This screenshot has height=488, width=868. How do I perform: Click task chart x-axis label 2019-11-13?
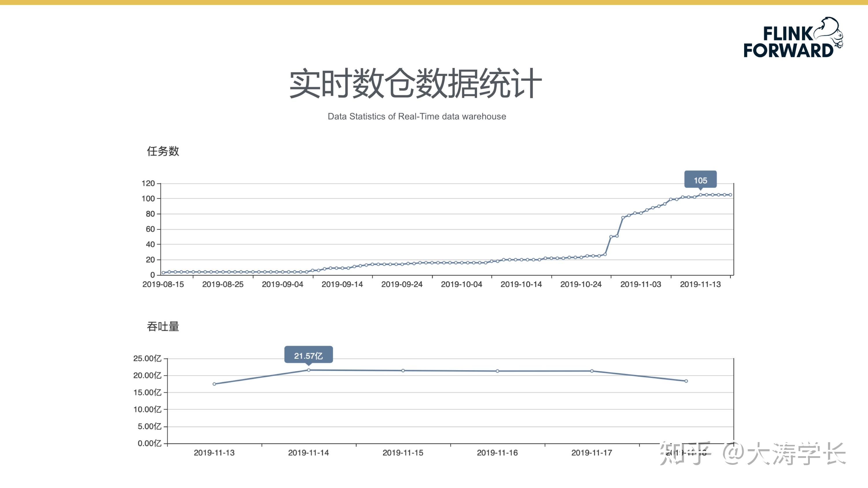pos(700,284)
